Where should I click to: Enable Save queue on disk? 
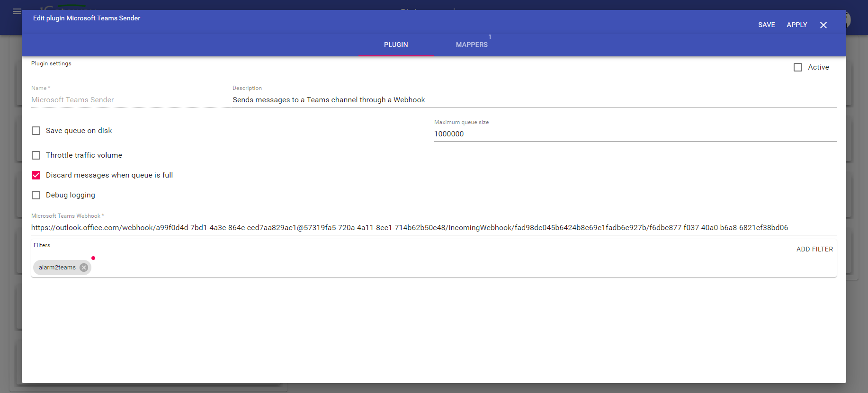point(36,131)
